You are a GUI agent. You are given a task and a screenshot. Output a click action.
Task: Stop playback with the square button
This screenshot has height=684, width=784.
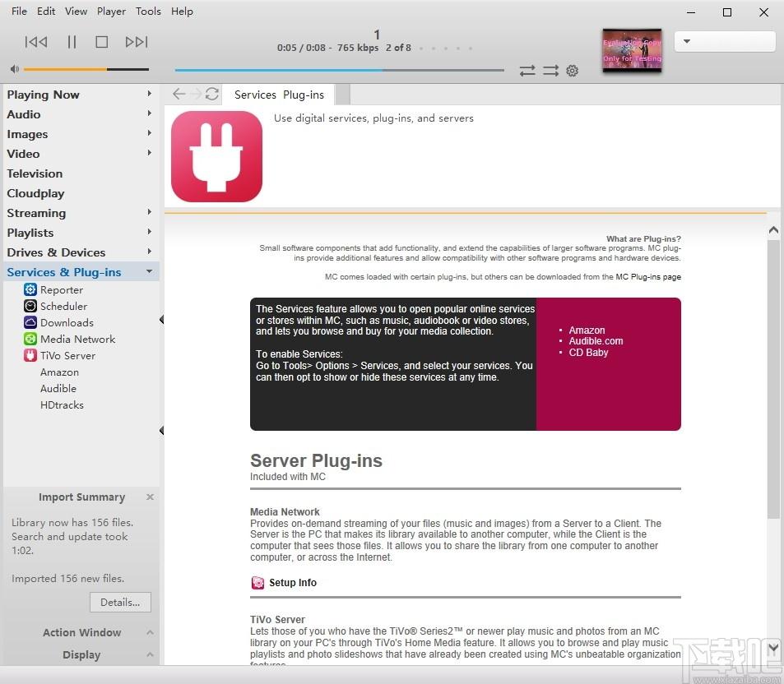pyautogui.click(x=101, y=41)
